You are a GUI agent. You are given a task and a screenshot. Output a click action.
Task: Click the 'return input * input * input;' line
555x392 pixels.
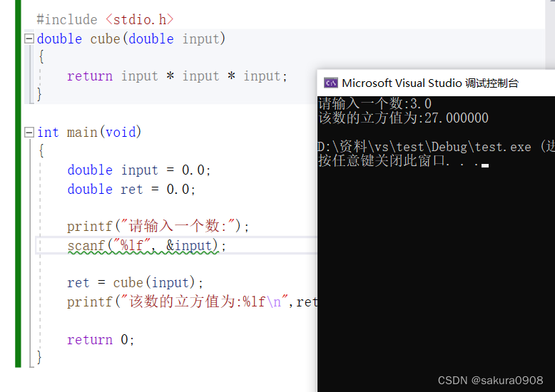click(177, 76)
